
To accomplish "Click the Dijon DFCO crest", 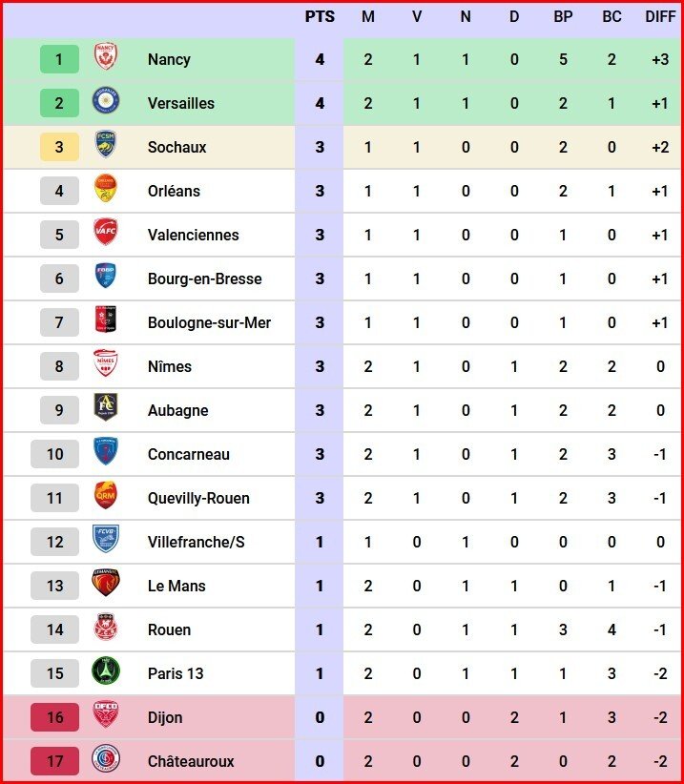I will click(106, 714).
